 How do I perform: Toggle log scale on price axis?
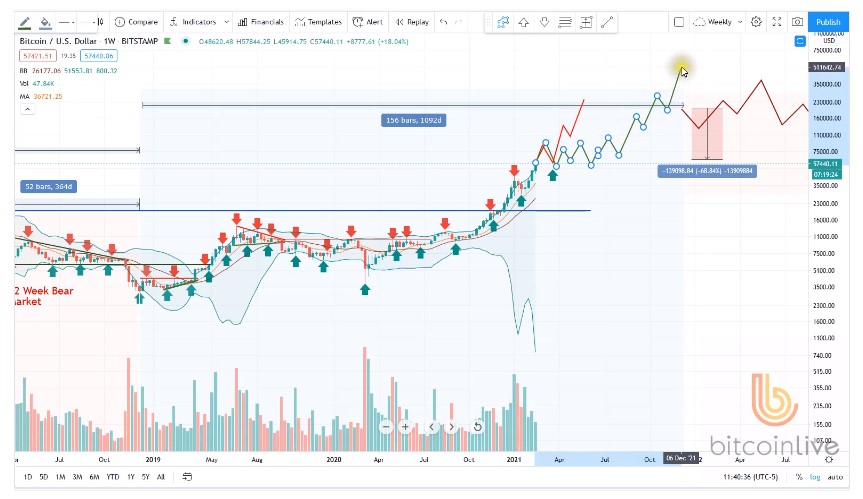pyautogui.click(x=815, y=477)
